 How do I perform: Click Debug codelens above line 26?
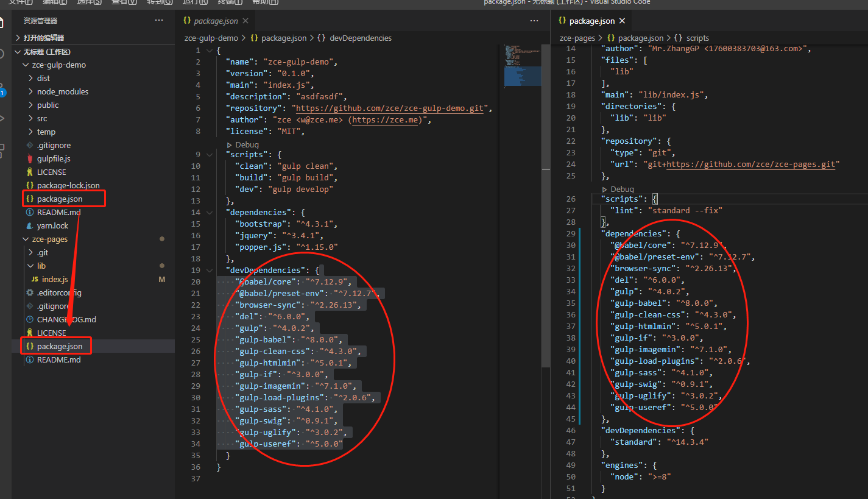pos(618,189)
